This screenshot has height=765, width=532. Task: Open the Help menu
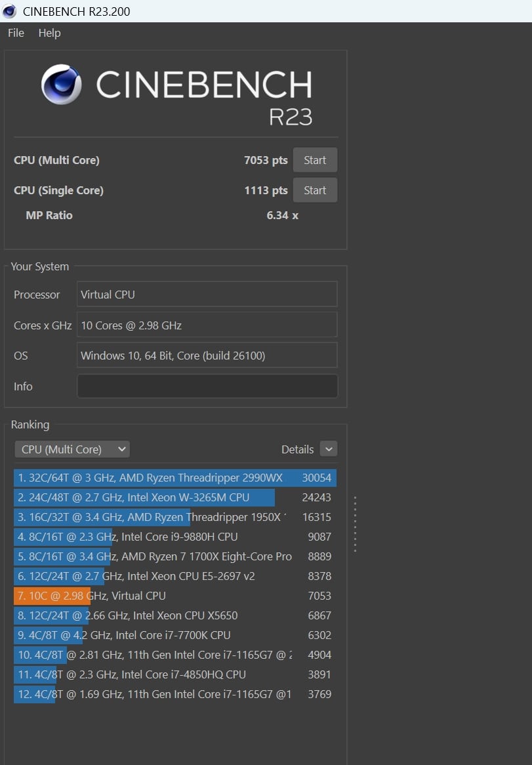tap(49, 33)
